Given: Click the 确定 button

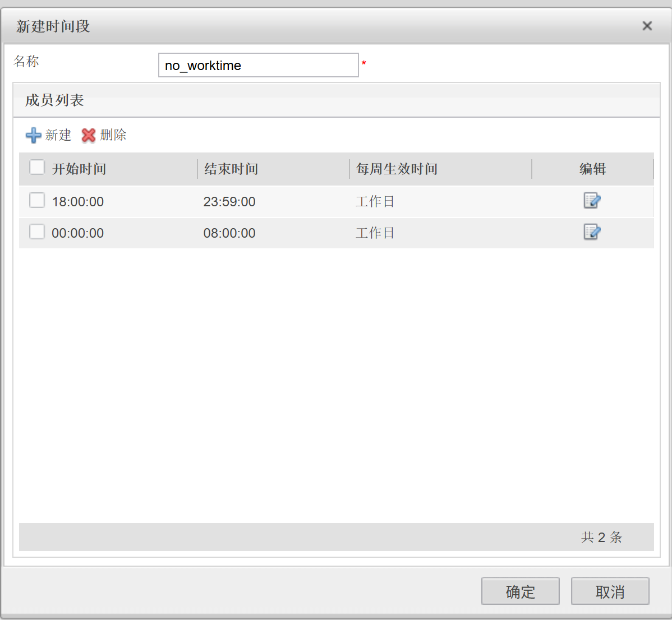Looking at the screenshot, I should pyautogui.click(x=521, y=591).
